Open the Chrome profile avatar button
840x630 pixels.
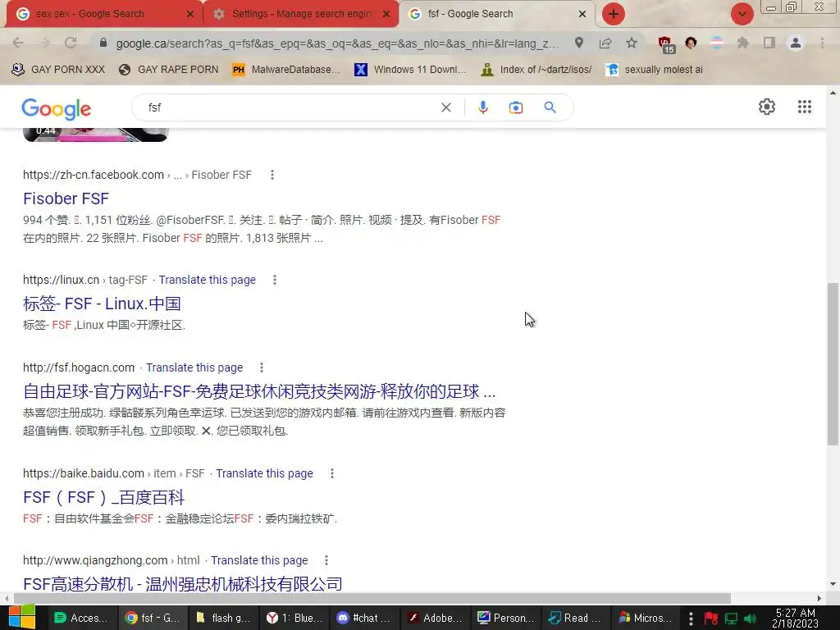(796, 43)
